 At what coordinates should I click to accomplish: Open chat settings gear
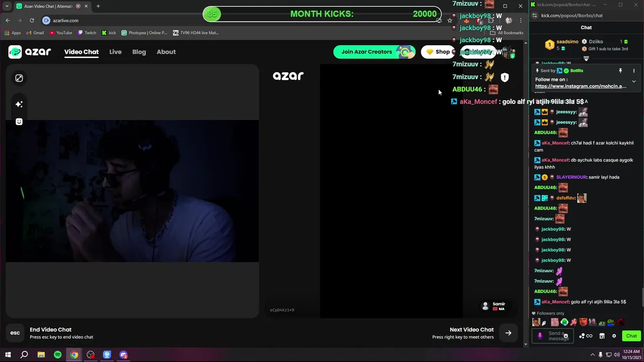[614, 336]
